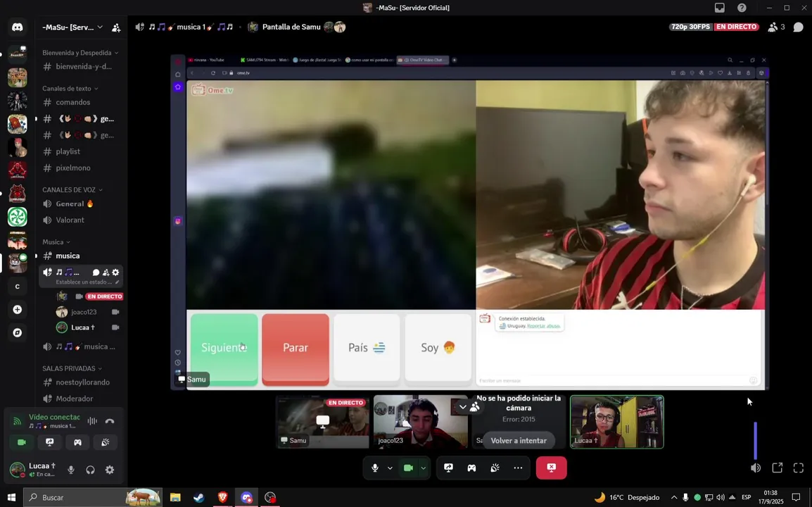Select Lucaa video thumbnail
Screen dimensions: 812x507
[616, 422]
